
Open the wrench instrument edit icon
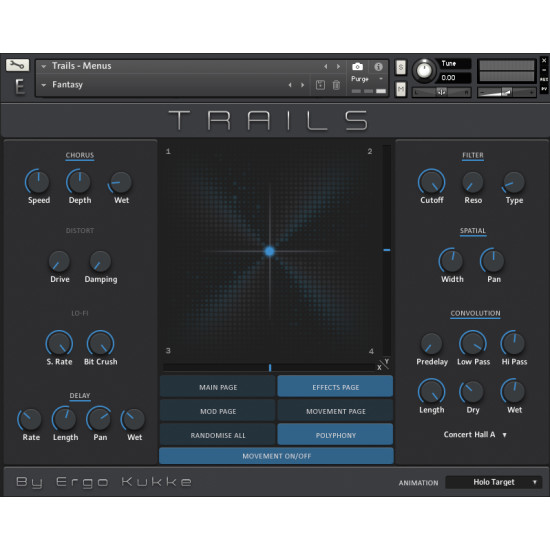click(x=17, y=65)
